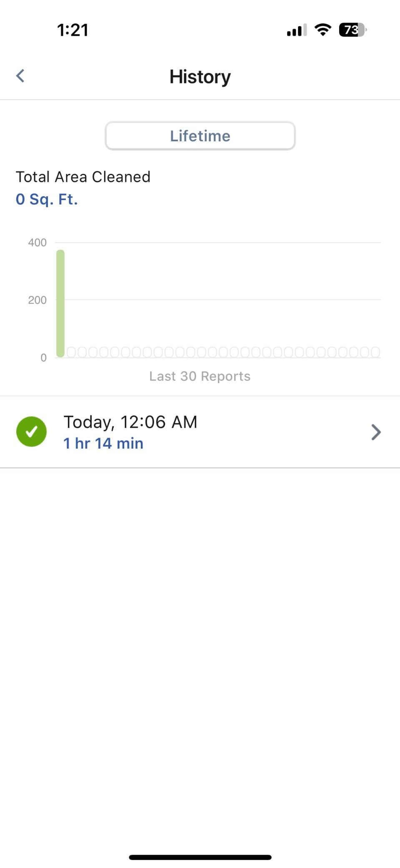This screenshot has width=400, height=868.
Task: Tap the 400 axis label on chart
Action: pyautogui.click(x=37, y=243)
